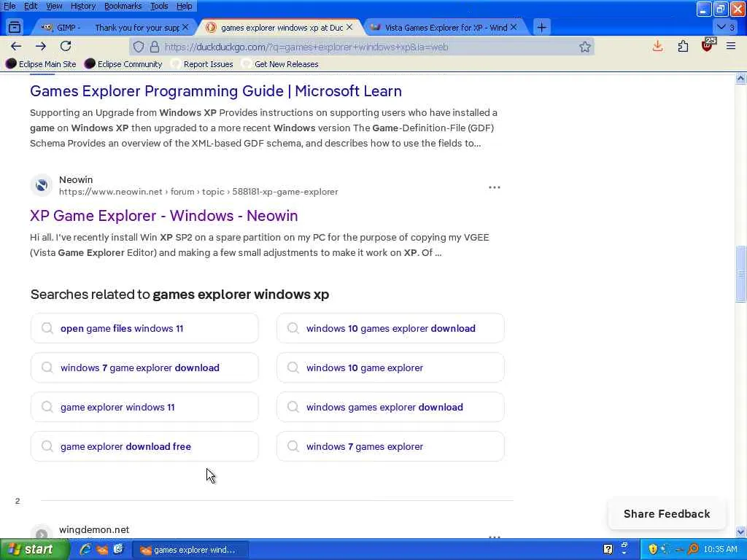The width and height of the screenshot is (747, 560).
Task: Close the games explorer DuckDuckGo tab
Action: tap(349, 27)
